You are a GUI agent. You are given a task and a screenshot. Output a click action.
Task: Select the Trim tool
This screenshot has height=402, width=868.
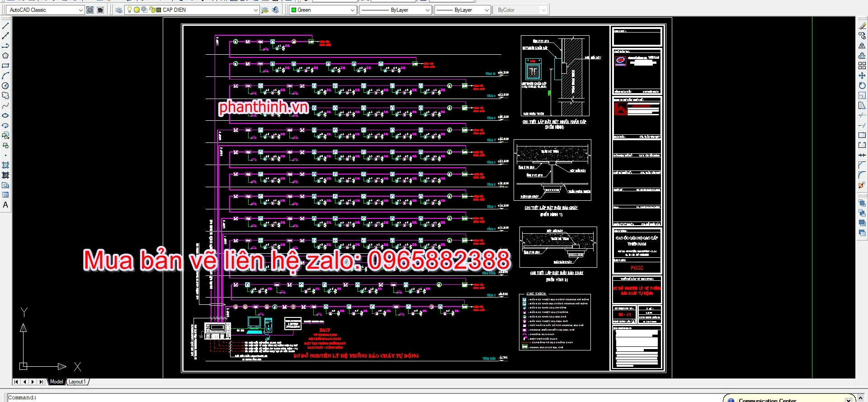point(862,115)
